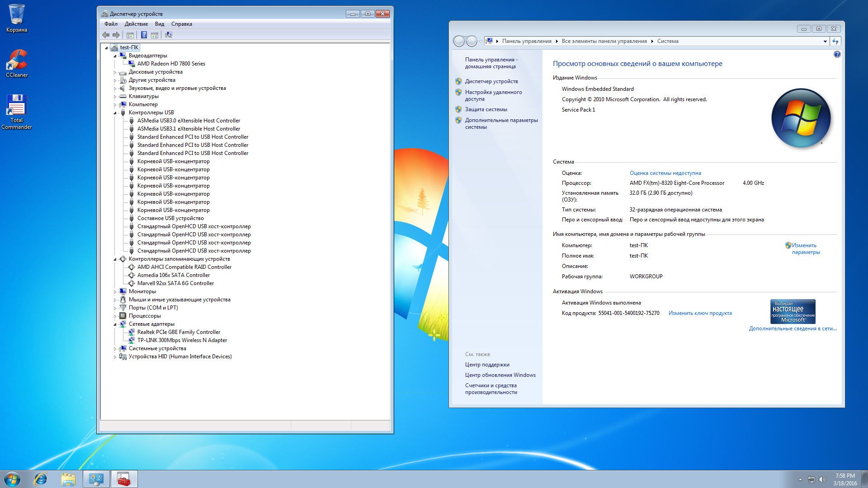Collapse Контроллеры запоминающих устройств category

pyautogui.click(x=115, y=259)
